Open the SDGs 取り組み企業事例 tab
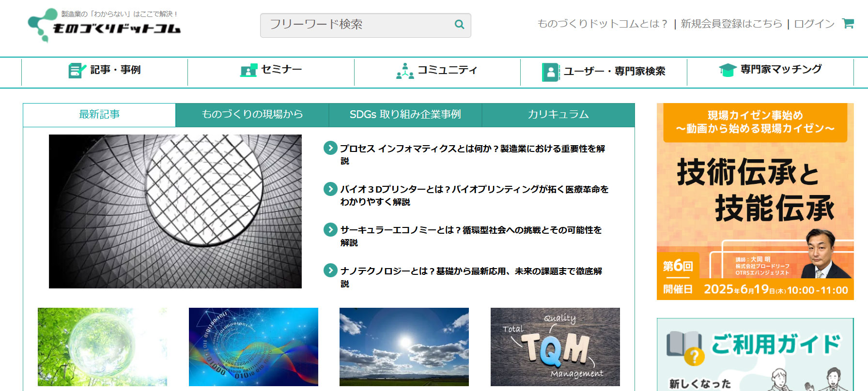868x391 pixels. click(405, 115)
